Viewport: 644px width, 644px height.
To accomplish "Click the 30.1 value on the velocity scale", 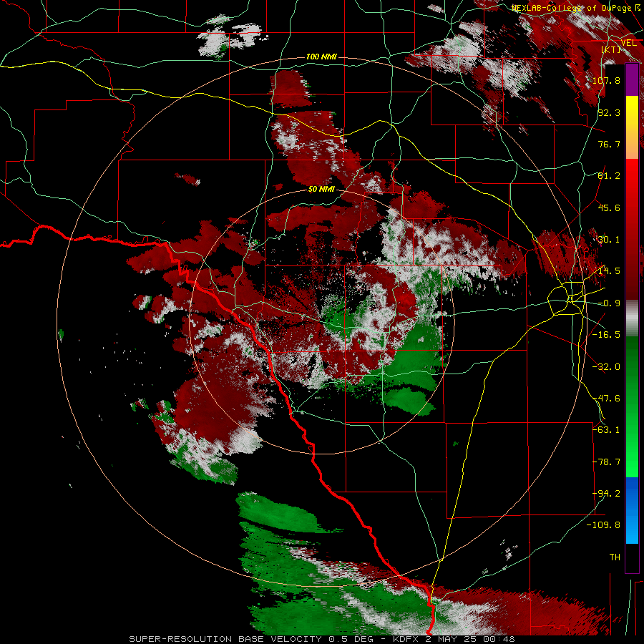I will pyautogui.click(x=609, y=240).
